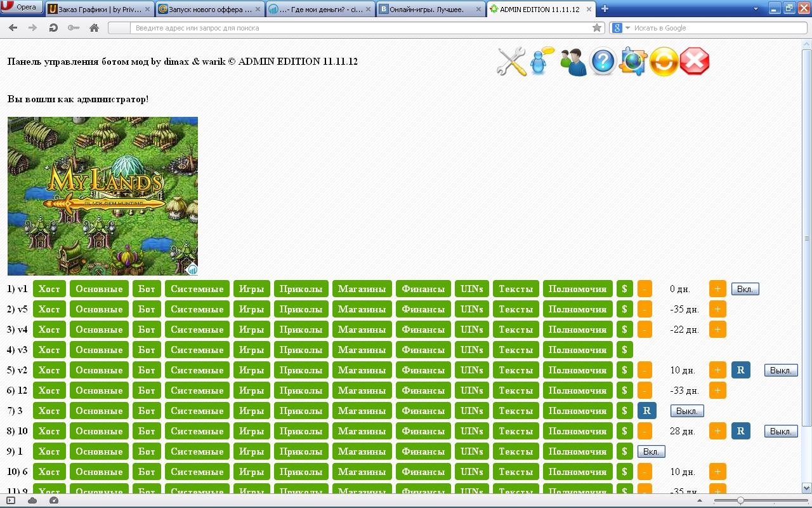Reload the page with the reload icon
This screenshot has height=508, width=812.
point(53,28)
